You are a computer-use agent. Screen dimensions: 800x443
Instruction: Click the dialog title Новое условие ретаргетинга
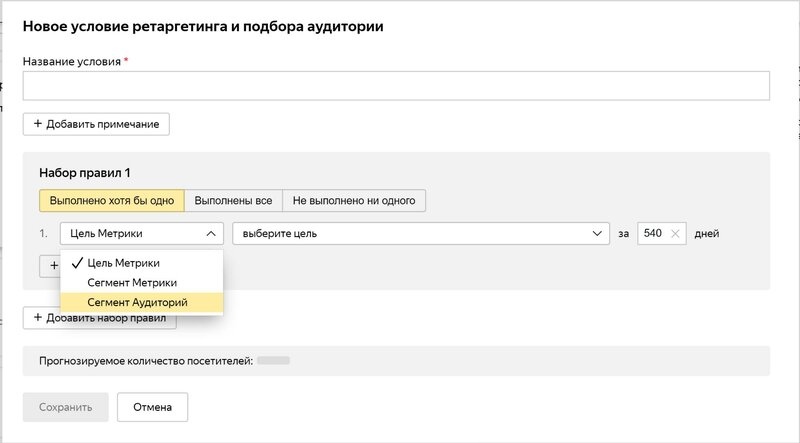(203, 25)
